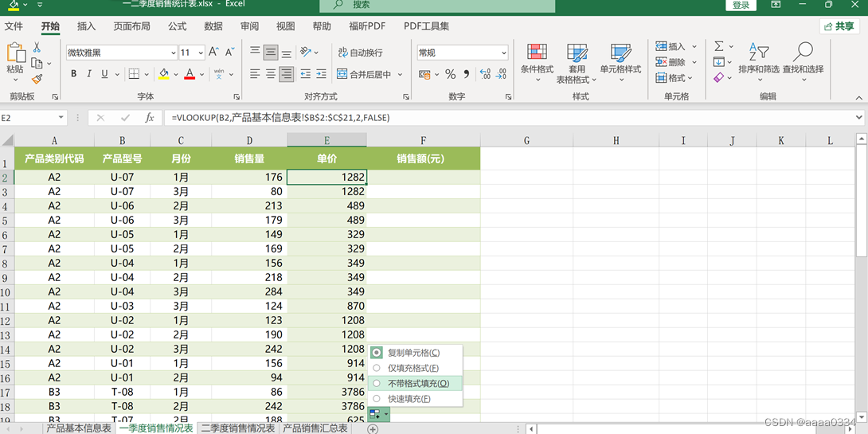Open the 产品基本信息表 sheet tab
The image size is (868, 434).
[x=78, y=428]
